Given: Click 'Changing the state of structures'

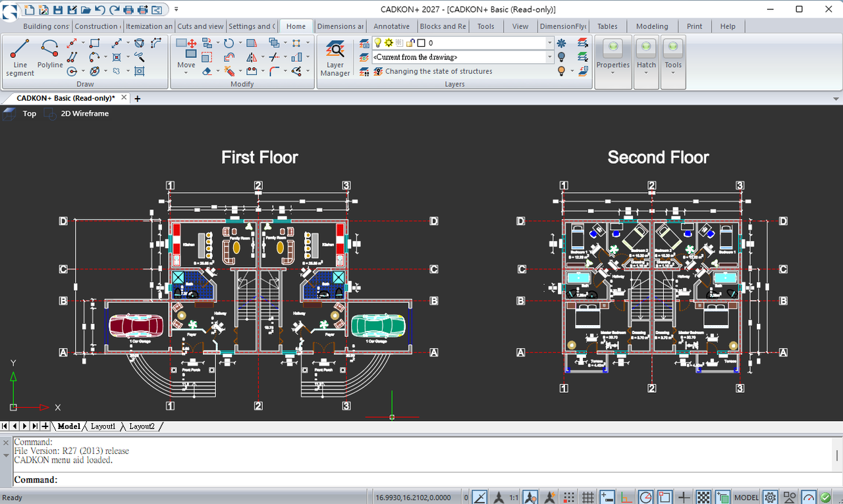Looking at the screenshot, I should [x=439, y=71].
